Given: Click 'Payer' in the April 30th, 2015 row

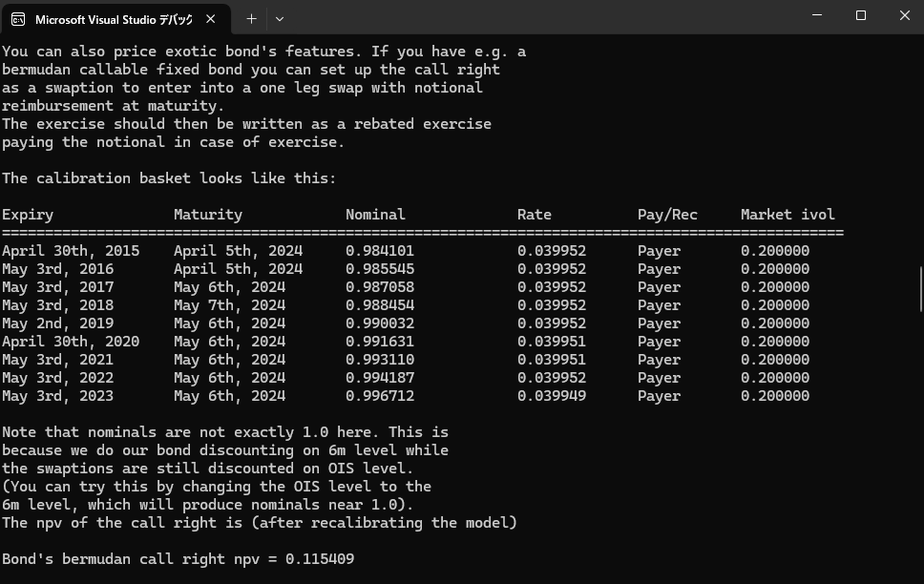Looking at the screenshot, I should pyautogui.click(x=659, y=251).
